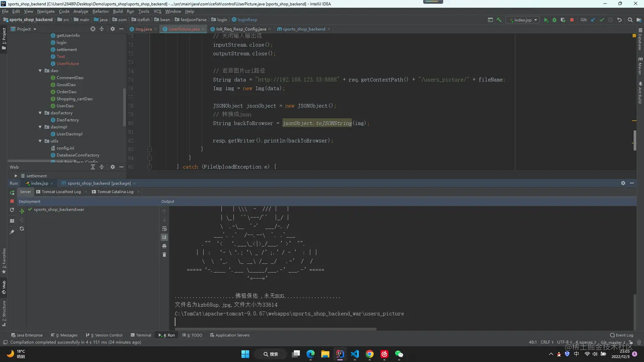Toggle the code fold marker beside line 85

tap(149, 167)
